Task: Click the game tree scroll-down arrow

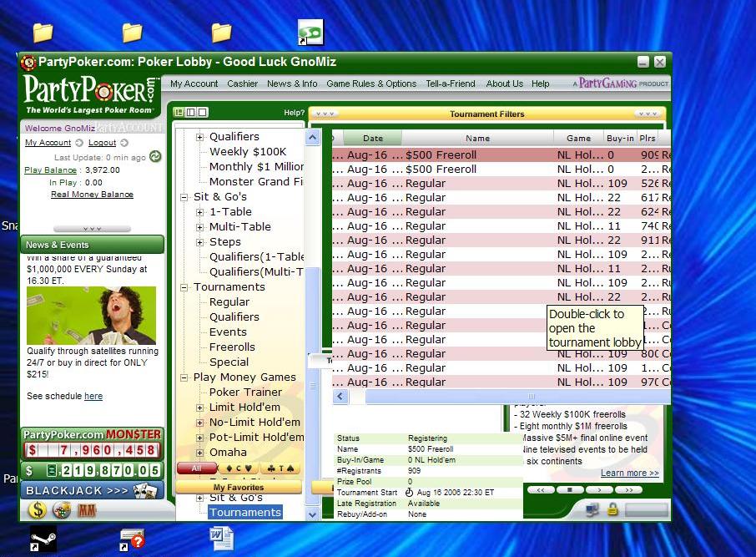Action: (312, 514)
